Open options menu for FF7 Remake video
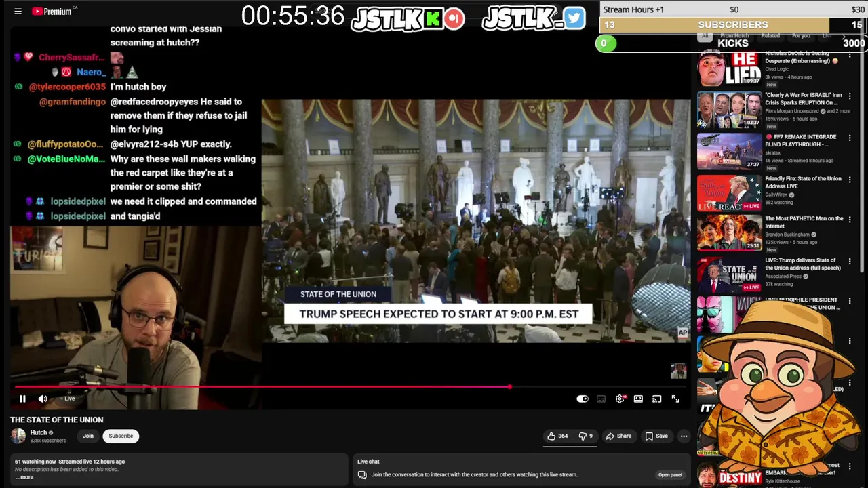Image resolution: width=868 pixels, height=488 pixels. click(850, 138)
